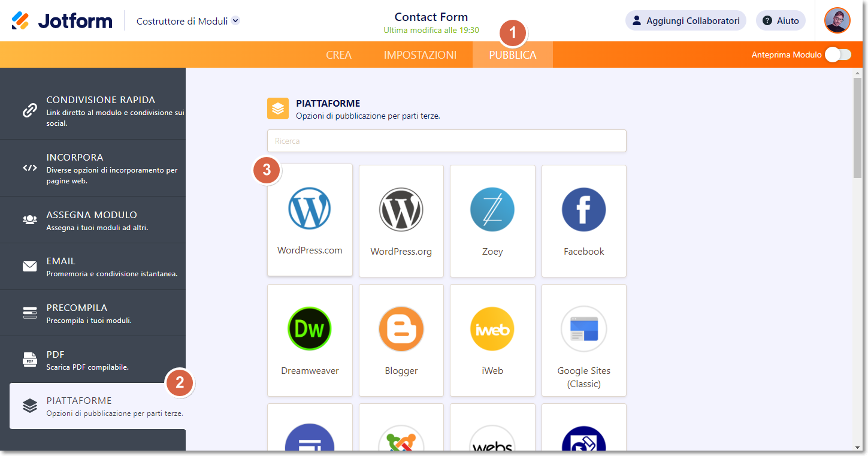Click the Piattaforme layers icon in sidebar

(x=29, y=406)
